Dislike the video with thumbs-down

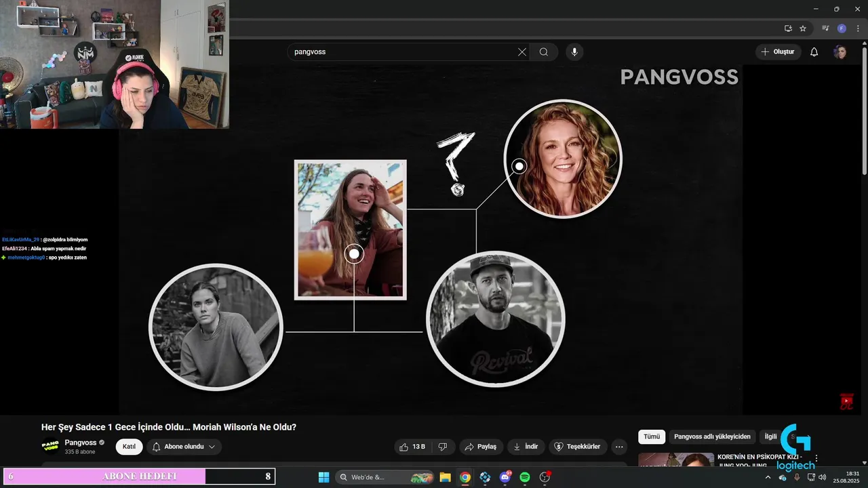443,447
